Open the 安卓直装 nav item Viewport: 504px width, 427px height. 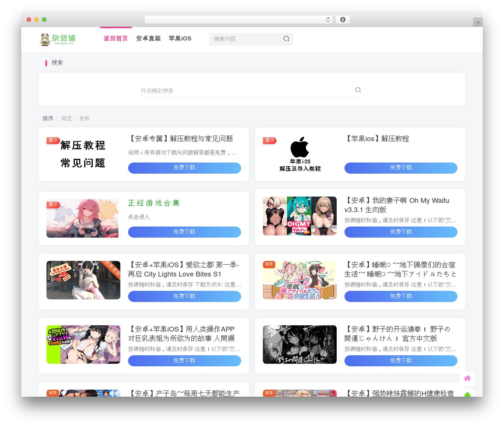[x=148, y=39]
